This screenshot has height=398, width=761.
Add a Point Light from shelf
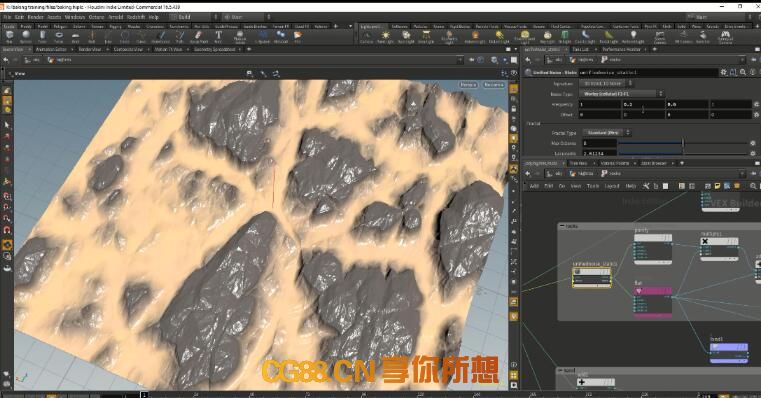(x=385, y=36)
